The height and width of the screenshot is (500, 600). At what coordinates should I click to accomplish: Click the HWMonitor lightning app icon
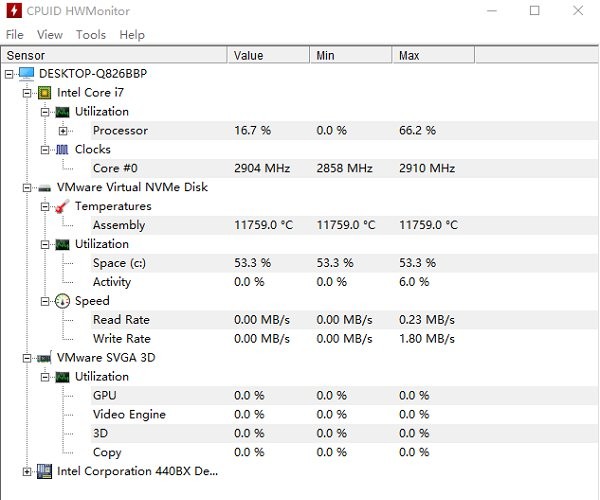point(14,11)
